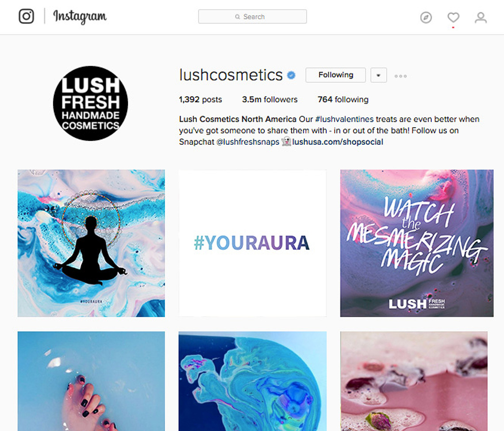
Task: Toggle the Following button to unfollow
Action: coord(335,75)
